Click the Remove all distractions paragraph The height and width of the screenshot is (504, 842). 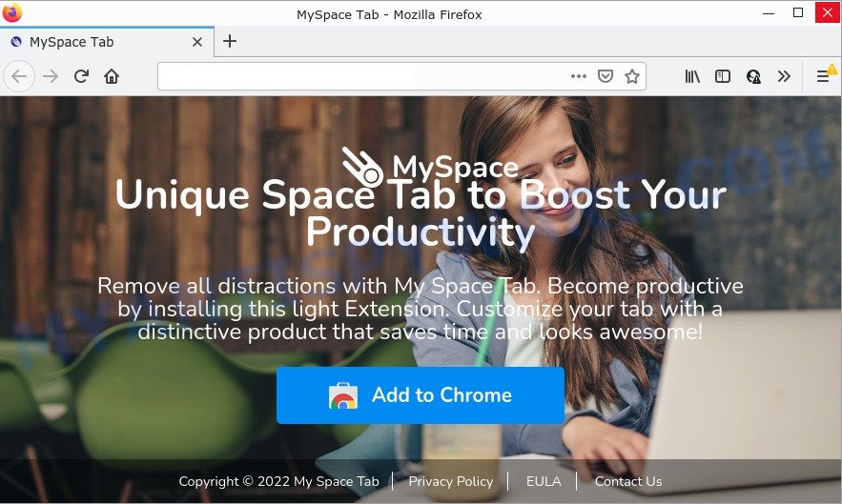(x=421, y=309)
